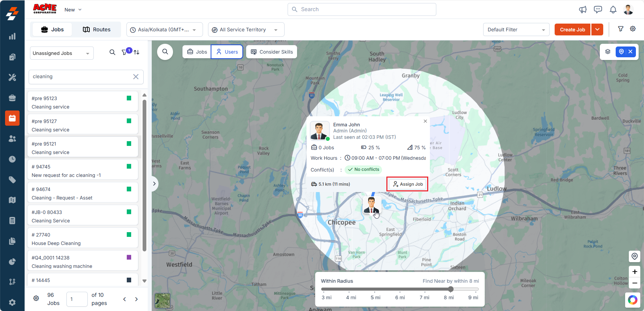
Task: Open the map sidebar icon
Action: coord(12,200)
